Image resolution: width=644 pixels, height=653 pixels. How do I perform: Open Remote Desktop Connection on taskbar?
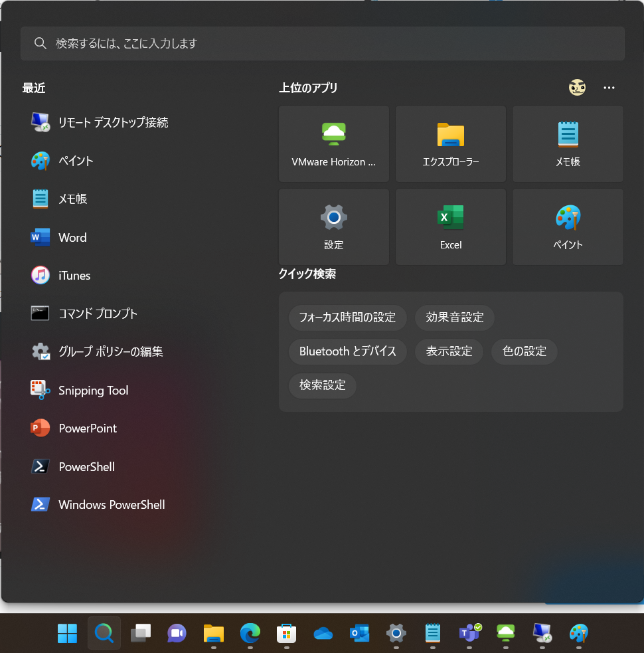pyautogui.click(x=542, y=633)
